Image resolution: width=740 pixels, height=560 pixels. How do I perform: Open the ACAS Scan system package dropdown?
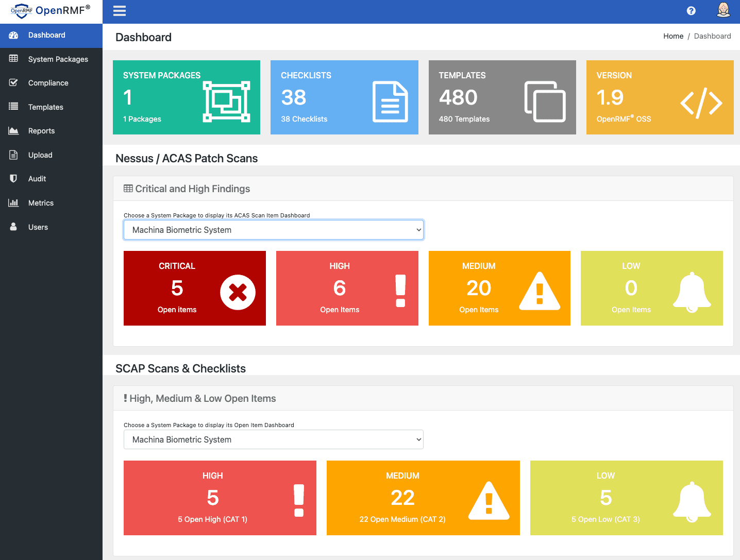(273, 229)
